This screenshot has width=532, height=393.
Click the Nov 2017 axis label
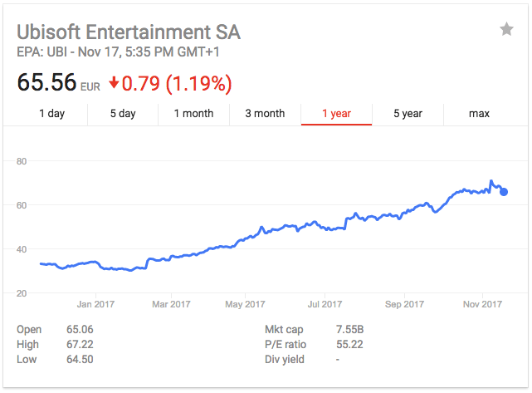[x=482, y=304]
